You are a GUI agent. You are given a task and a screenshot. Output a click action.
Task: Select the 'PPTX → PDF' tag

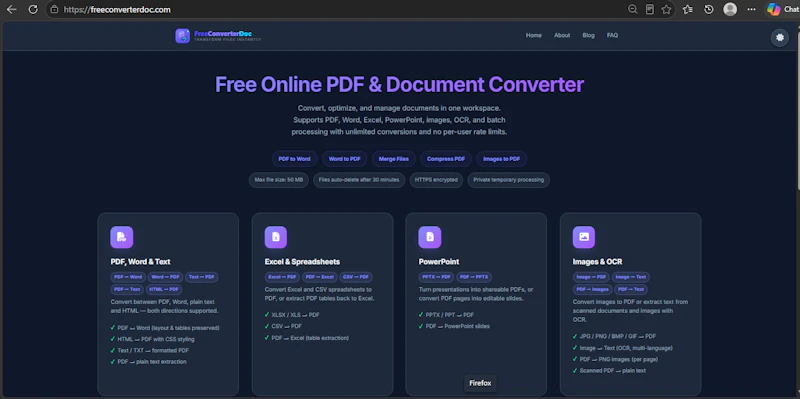[x=436, y=277]
